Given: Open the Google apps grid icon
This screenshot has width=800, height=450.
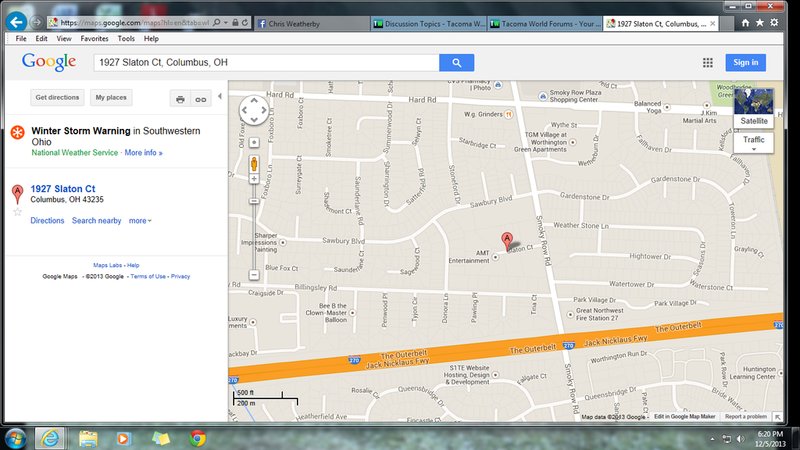Looking at the screenshot, I should point(708,63).
